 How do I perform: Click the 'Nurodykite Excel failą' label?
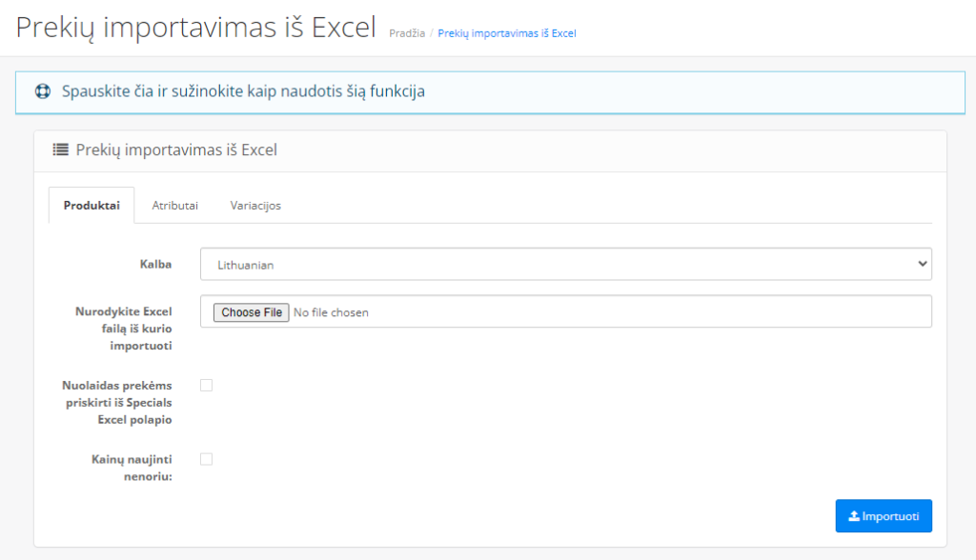pos(124,328)
